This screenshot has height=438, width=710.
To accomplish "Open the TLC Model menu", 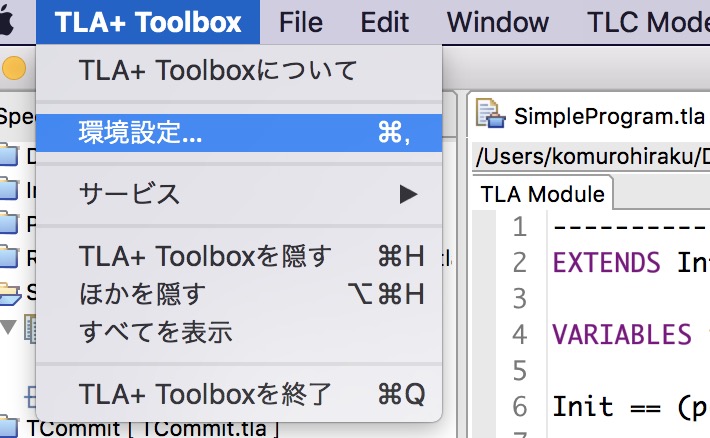I will pyautogui.click(x=648, y=22).
